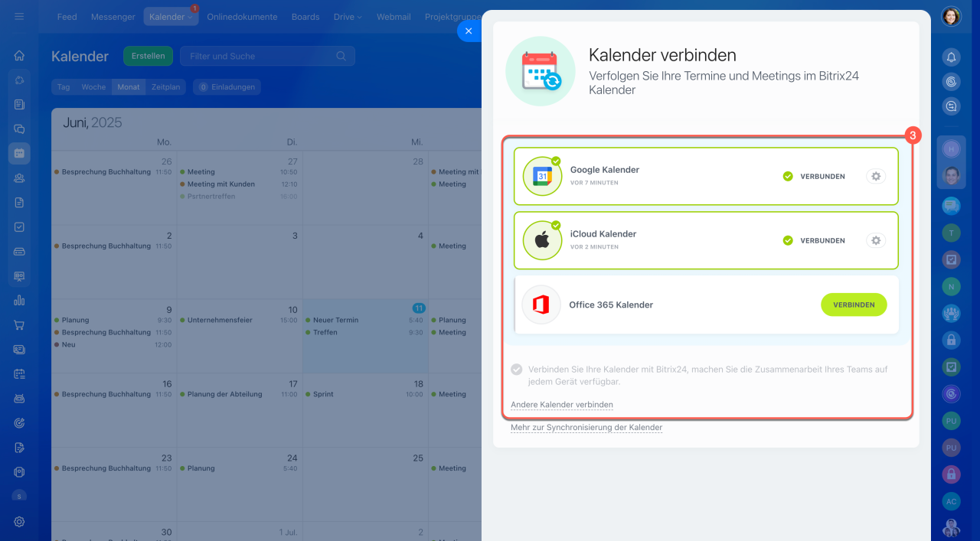Open the Neu event on June 9
Image resolution: width=980 pixels, height=541 pixels.
[x=113, y=344]
